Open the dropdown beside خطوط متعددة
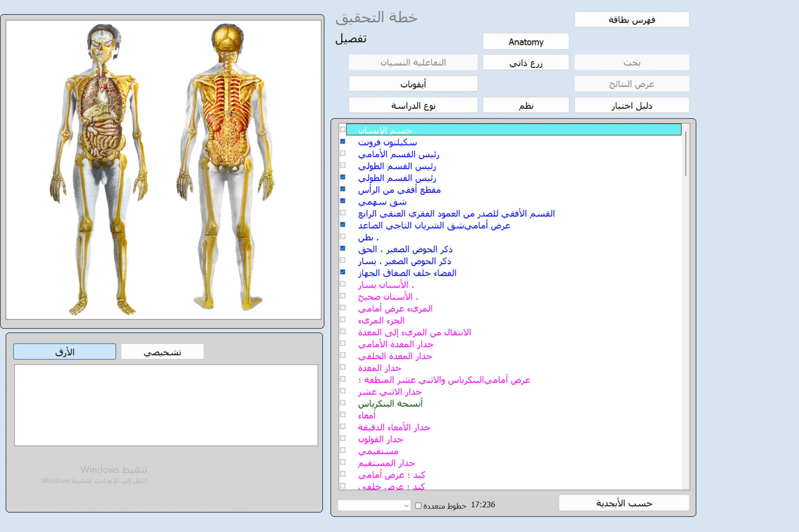The width and height of the screenshot is (799, 532). click(x=374, y=505)
